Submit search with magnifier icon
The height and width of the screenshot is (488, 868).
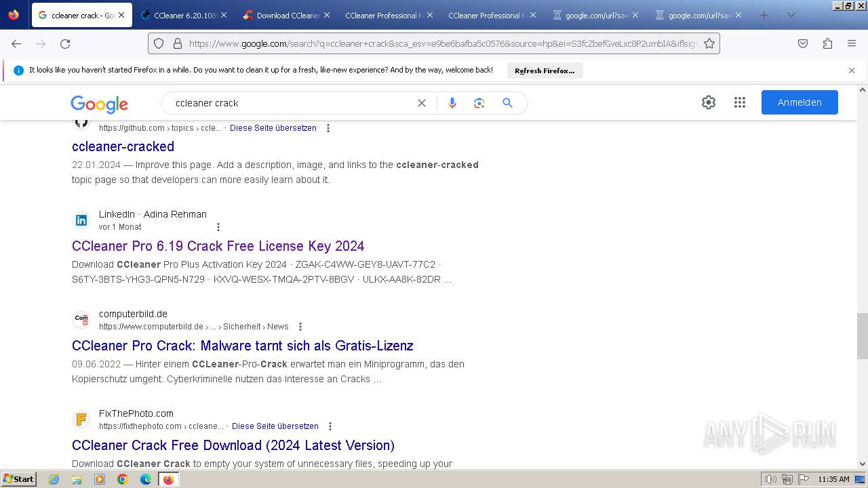point(507,103)
